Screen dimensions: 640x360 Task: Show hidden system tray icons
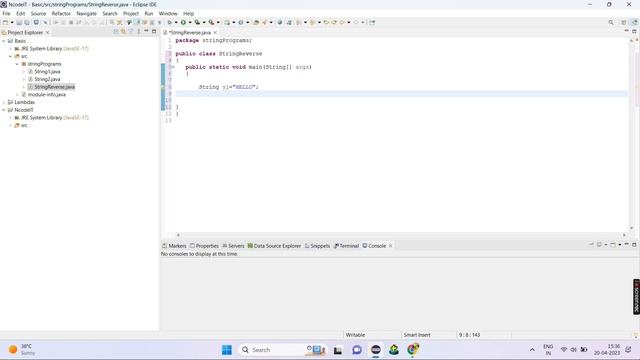pyautogui.click(x=532, y=350)
